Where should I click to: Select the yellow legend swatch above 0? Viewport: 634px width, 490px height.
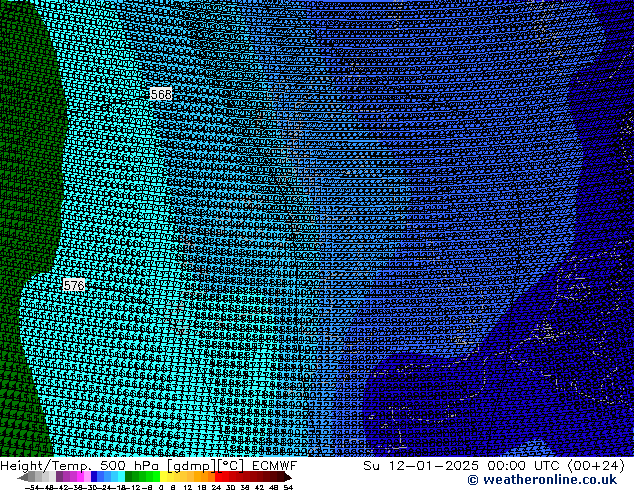(x=163, y=476)
